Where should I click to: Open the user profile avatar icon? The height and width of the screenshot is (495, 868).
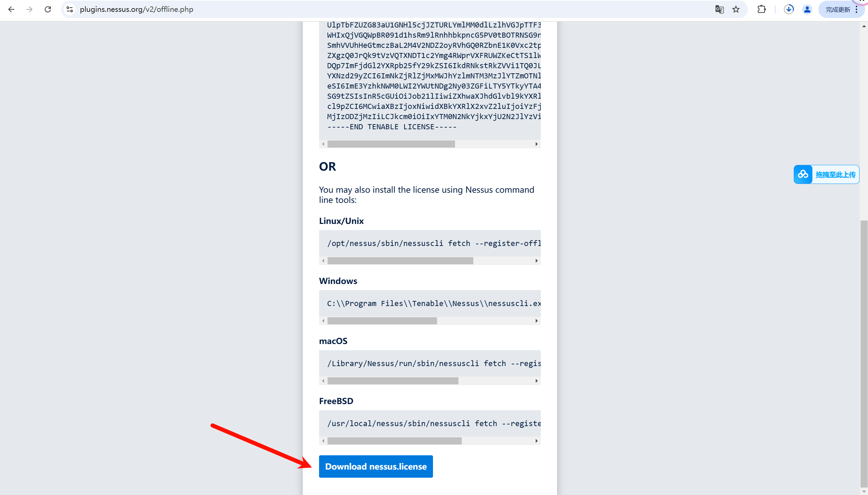(x=807, y=9)
